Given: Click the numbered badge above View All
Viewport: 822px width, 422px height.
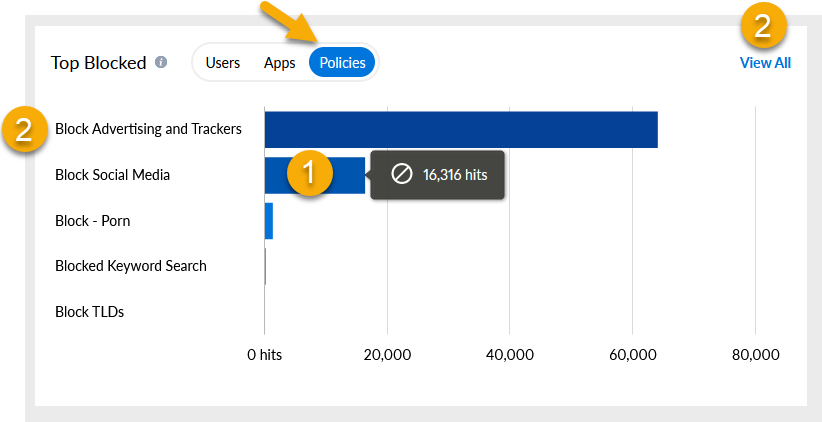Looking at the screenshot, I should click(x=763, y=26).
